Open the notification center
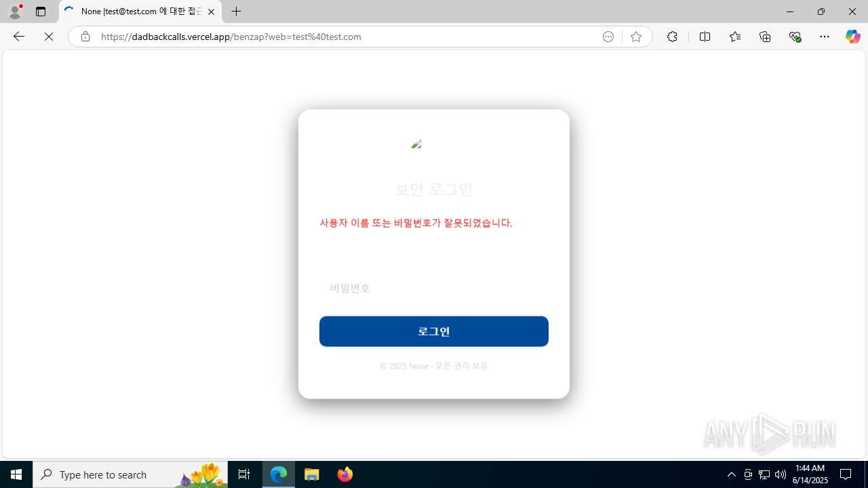Image resolution: width=868 pixels, height=488 pixels. pos(846,474)
